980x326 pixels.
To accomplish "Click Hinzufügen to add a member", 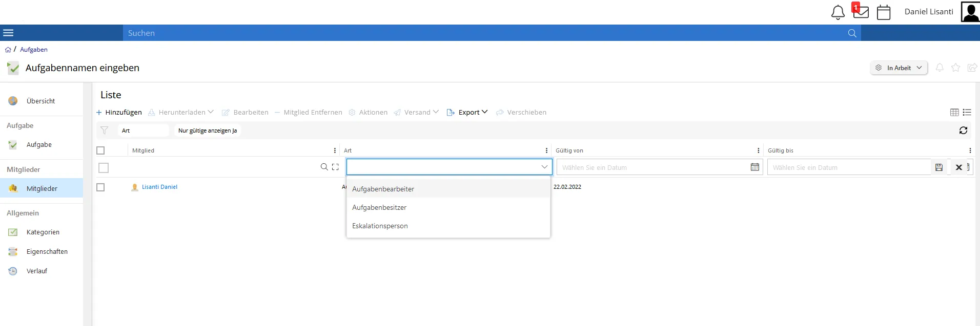I will tap(119, 112).
